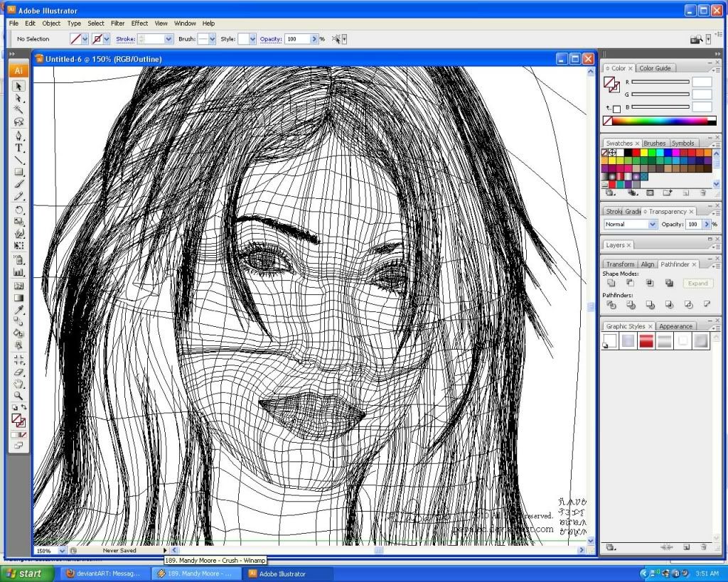728x582 pixels.
Task: Open stroke color dropdown in control bar
Action: [107, 39]
